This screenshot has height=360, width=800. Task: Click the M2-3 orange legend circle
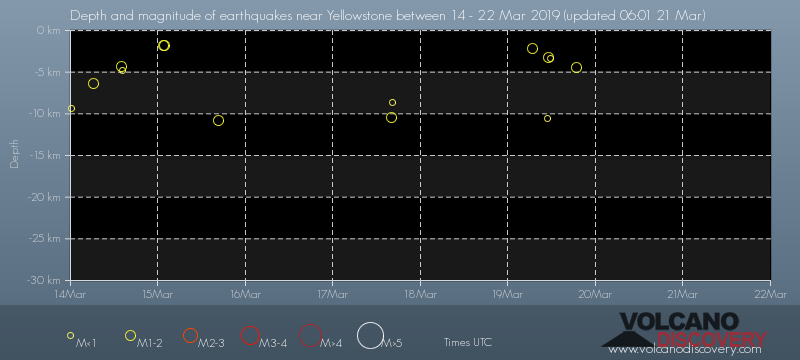[x=190, y=336]
